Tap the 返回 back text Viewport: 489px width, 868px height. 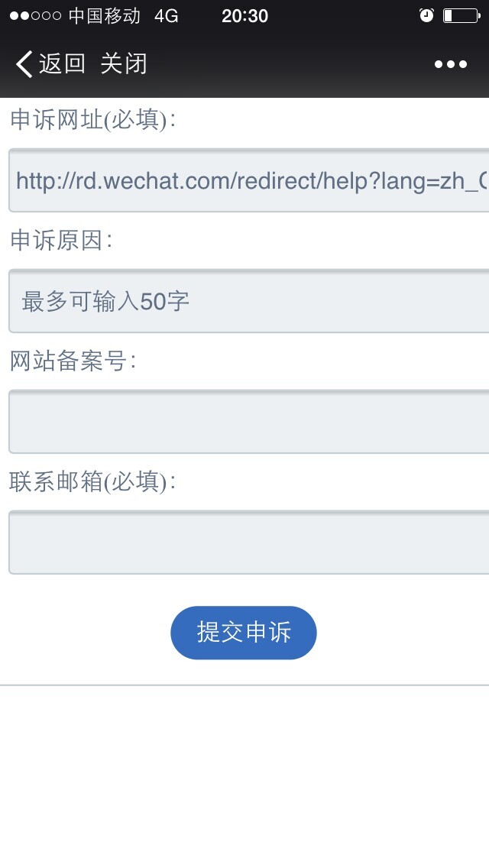(62, 63)
